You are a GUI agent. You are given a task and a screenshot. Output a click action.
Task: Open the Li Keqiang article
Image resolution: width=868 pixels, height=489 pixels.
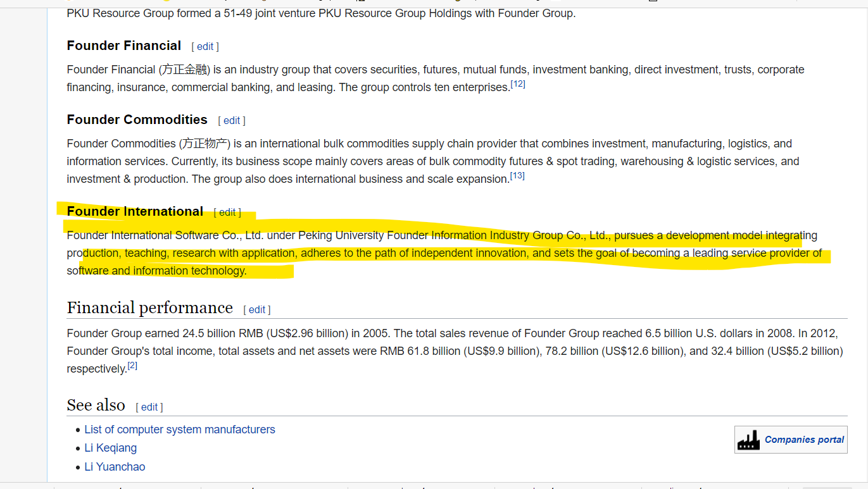point(111,448)
